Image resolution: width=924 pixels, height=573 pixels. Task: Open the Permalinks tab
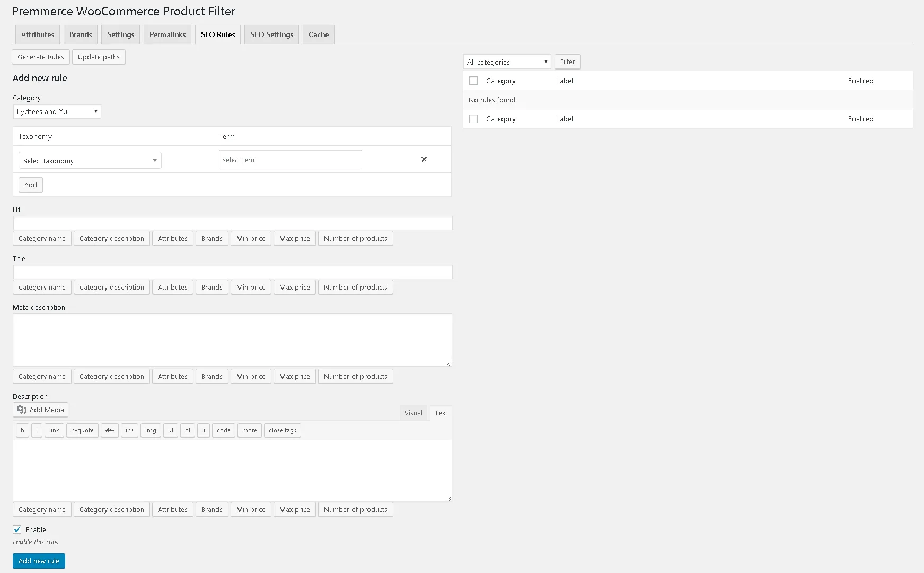(x=168, y=34)
